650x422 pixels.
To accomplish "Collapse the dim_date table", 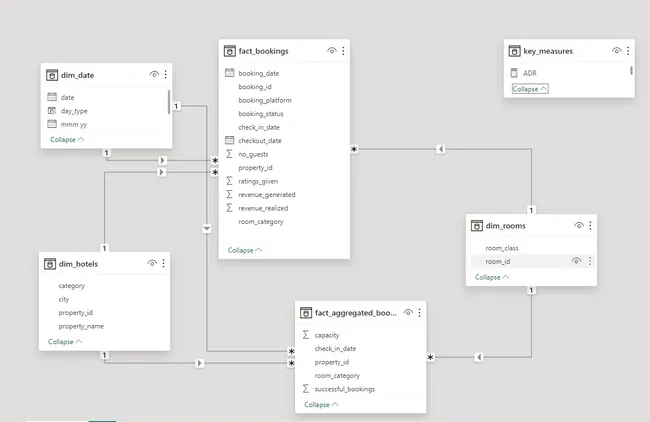I will coord(67,140).
